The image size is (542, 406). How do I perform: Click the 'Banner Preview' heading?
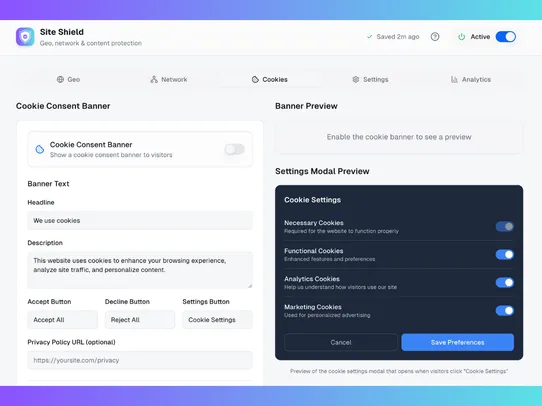pos(306,106)
